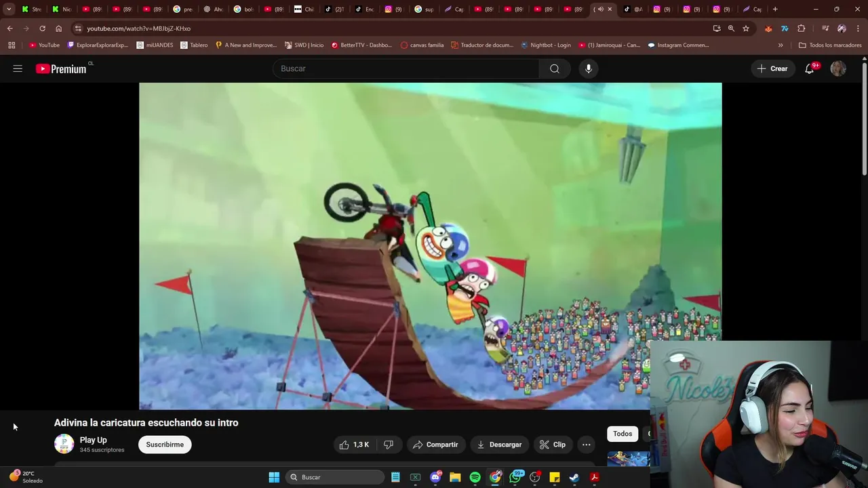Viewport: 868px width, 488px height.
Task: Open Sticky Notes from the taskbar
Action: 555,477
